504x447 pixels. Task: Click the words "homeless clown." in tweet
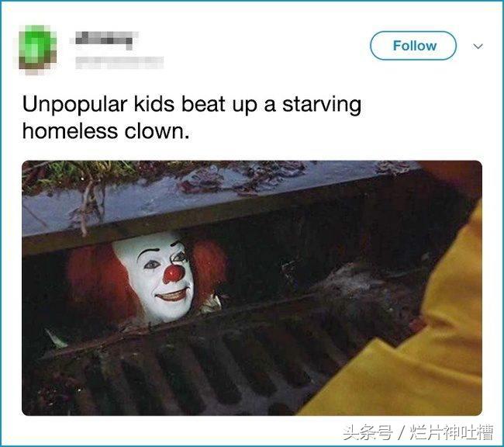point(106,132)
